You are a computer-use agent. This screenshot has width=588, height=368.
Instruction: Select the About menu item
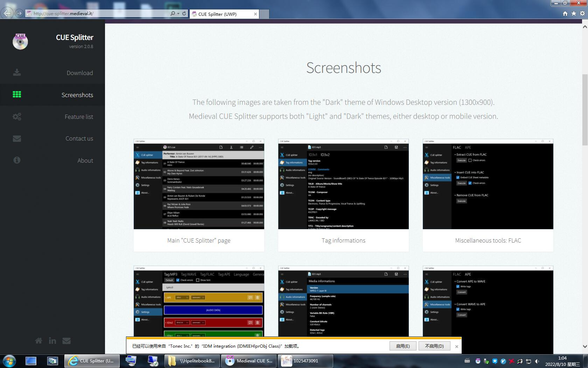point(52,160)
